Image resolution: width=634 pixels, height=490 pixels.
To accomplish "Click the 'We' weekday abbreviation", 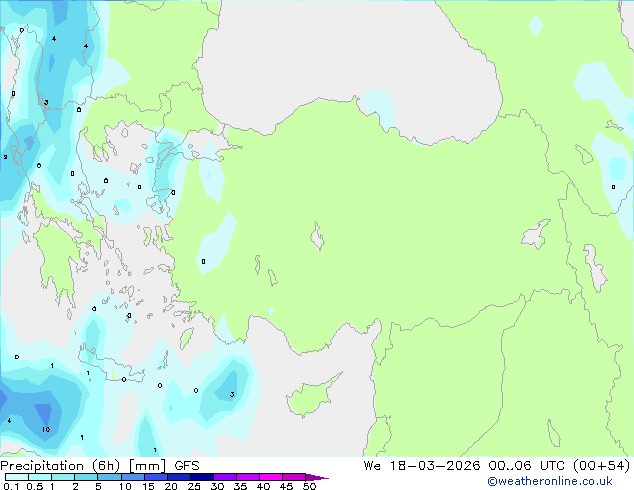I will 372,466.
